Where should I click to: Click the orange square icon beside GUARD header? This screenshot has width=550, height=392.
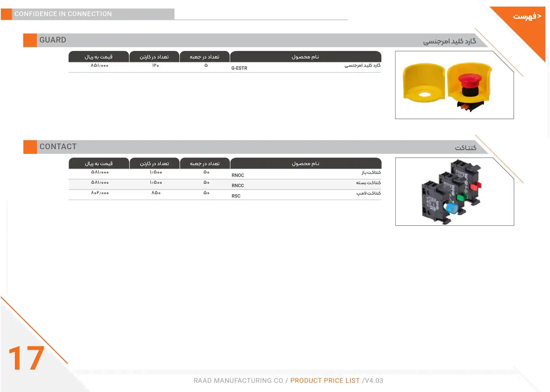pos(29,40)
